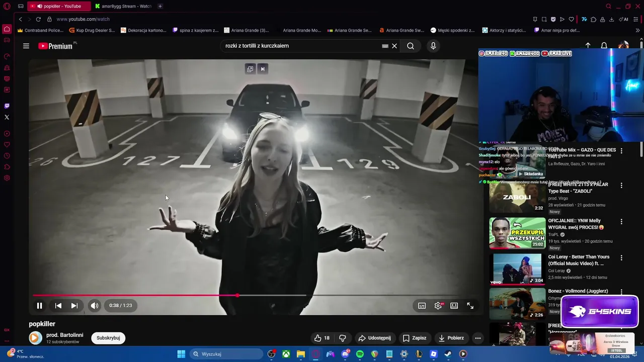Open the YouTube guide hamburger menu
This screenshot has width=644, height=362.
click(26, 46)
